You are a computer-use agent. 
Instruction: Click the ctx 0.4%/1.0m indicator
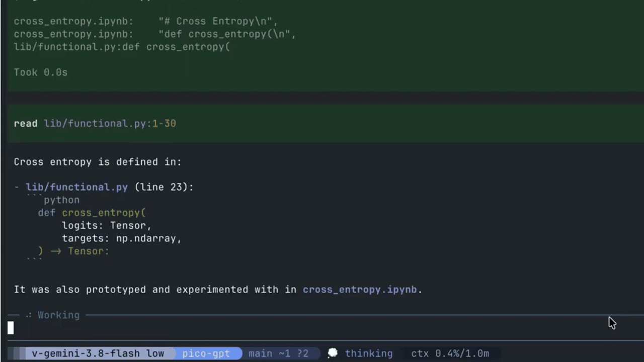[450, 353]
